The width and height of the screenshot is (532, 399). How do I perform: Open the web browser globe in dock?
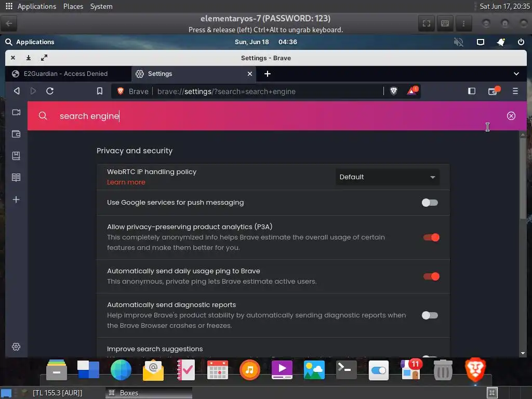(x=121, y=369)
